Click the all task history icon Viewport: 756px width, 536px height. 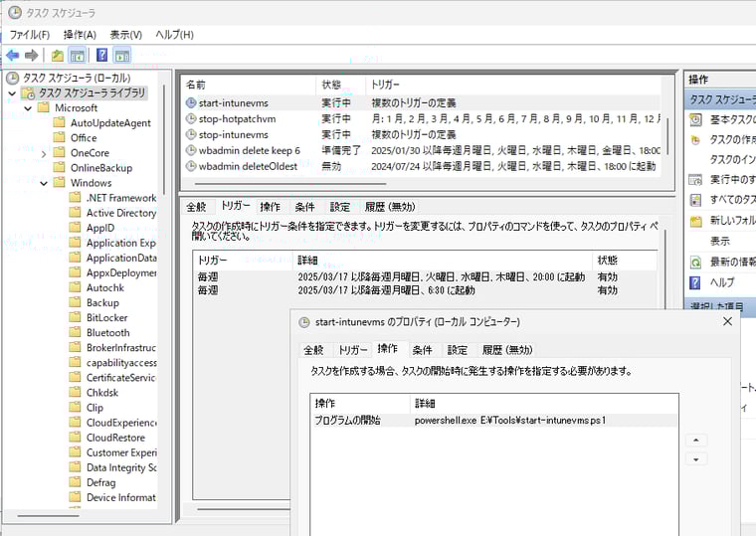[695, 200]
